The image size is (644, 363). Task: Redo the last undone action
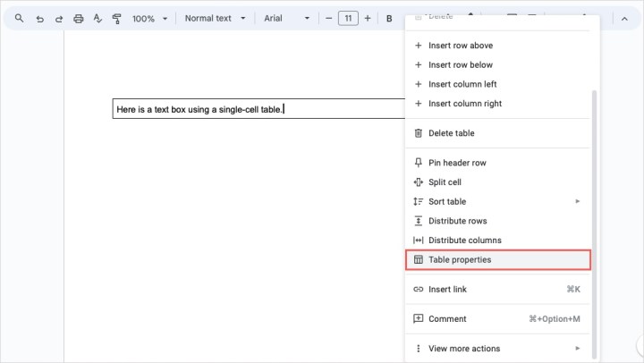tap(59, 18)
